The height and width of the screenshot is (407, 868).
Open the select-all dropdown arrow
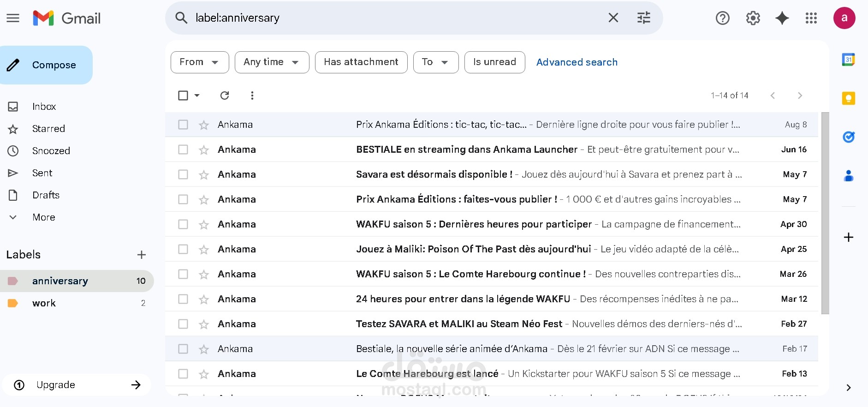(x=197, y=96)
